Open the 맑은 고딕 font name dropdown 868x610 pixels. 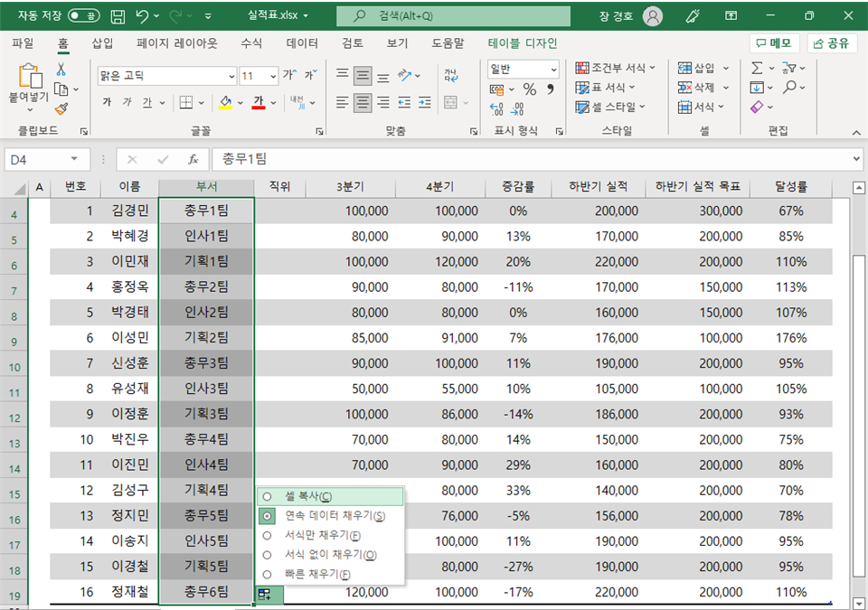[232, 77]
